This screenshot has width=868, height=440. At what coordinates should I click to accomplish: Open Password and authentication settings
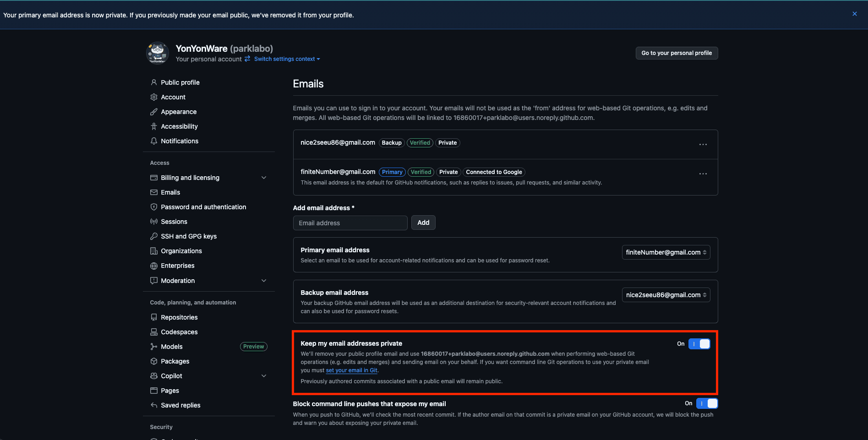[x=203, y=207]
